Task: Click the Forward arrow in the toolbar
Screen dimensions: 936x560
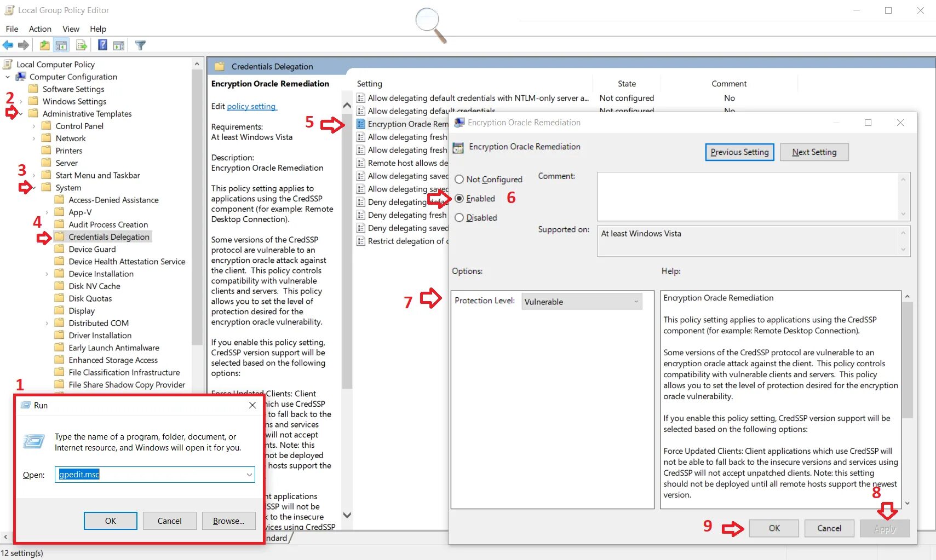Action: (23, 45)
